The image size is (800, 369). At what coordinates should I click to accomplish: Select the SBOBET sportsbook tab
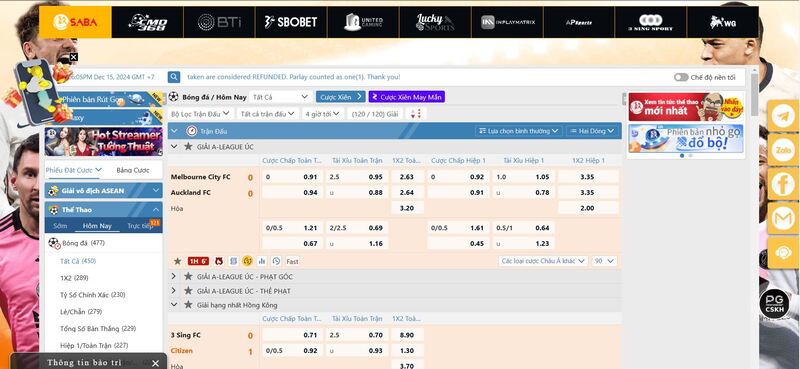(x=291, y=22)
